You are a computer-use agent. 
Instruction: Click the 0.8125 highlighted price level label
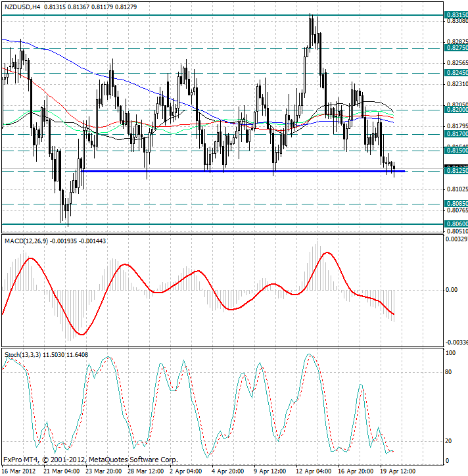tap(456, 171)
